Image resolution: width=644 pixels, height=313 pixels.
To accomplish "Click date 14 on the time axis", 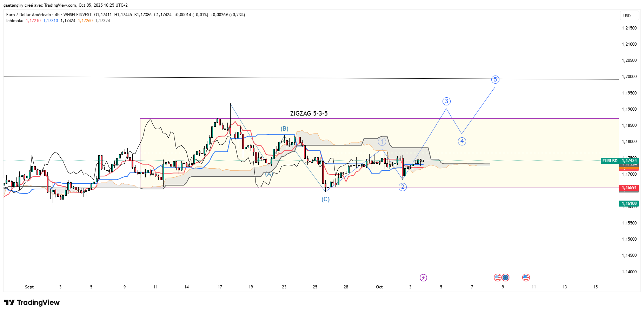I will (x=186, y=287).
